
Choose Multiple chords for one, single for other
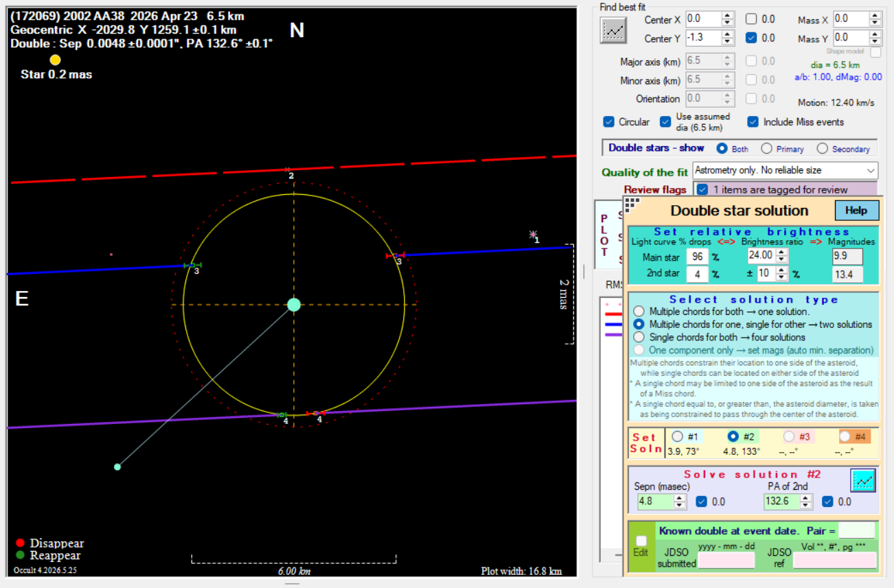pos(639,324)
